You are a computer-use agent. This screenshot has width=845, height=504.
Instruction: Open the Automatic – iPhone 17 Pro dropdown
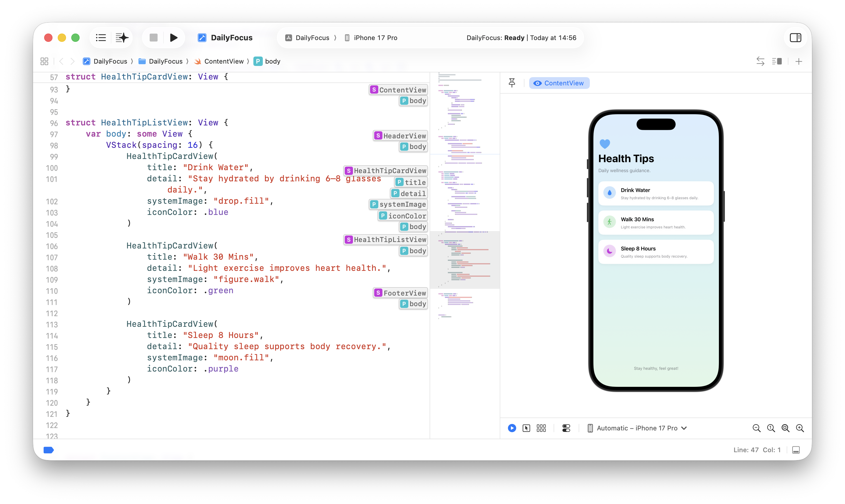[637, 428]
